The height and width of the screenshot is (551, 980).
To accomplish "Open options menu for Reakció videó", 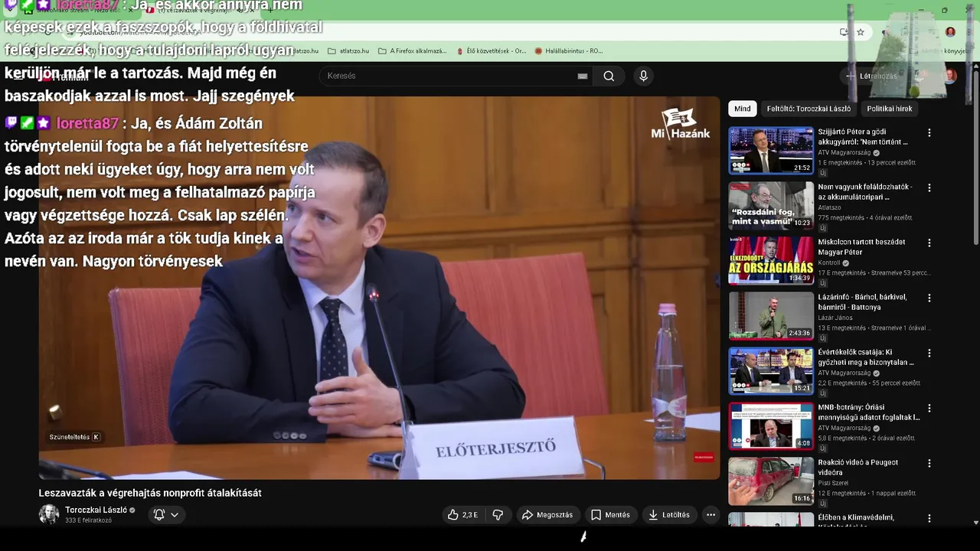I will (x=929, y=463).
